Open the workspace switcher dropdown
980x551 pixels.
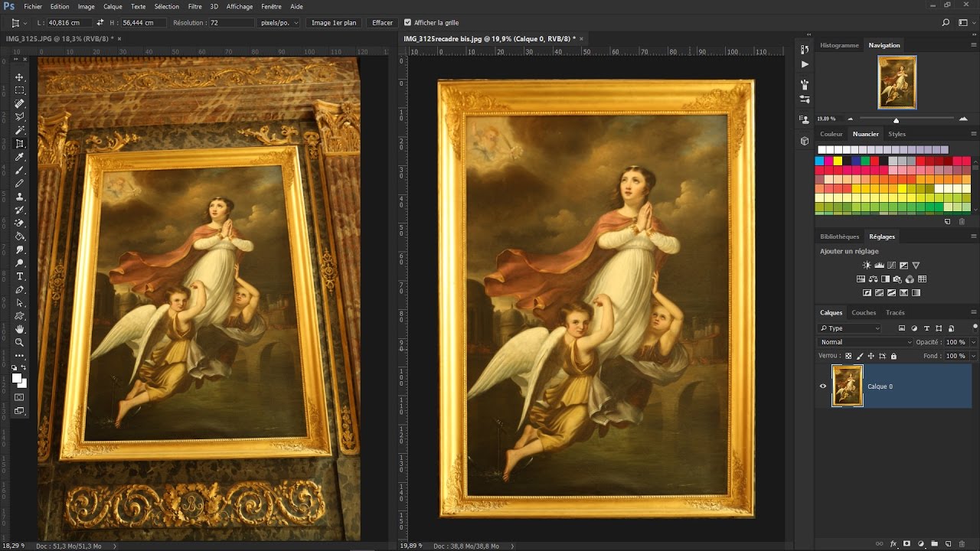click(x=963, y=23)
